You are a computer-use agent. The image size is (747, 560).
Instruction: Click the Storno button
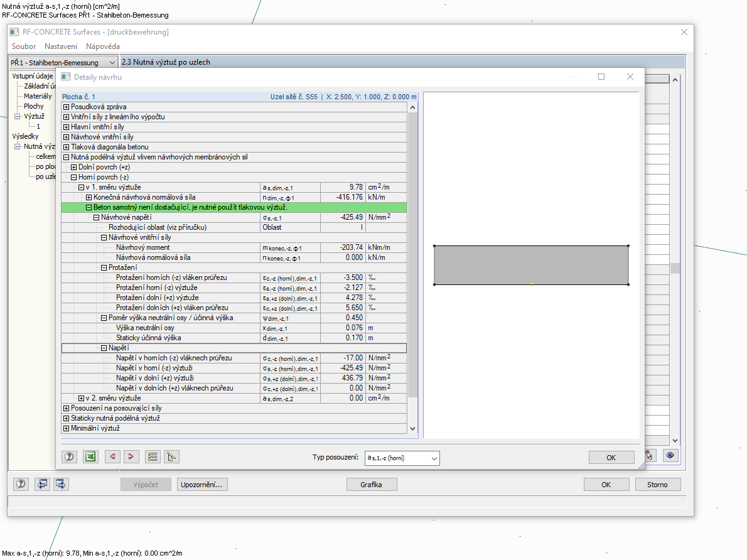tap(657, 485)
